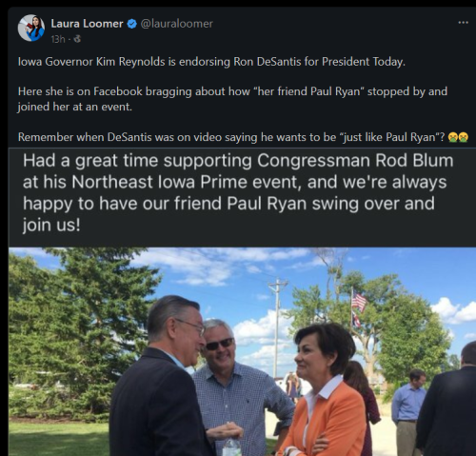
Task: Click the background man in blue shirt
Action: pos(407,412)
